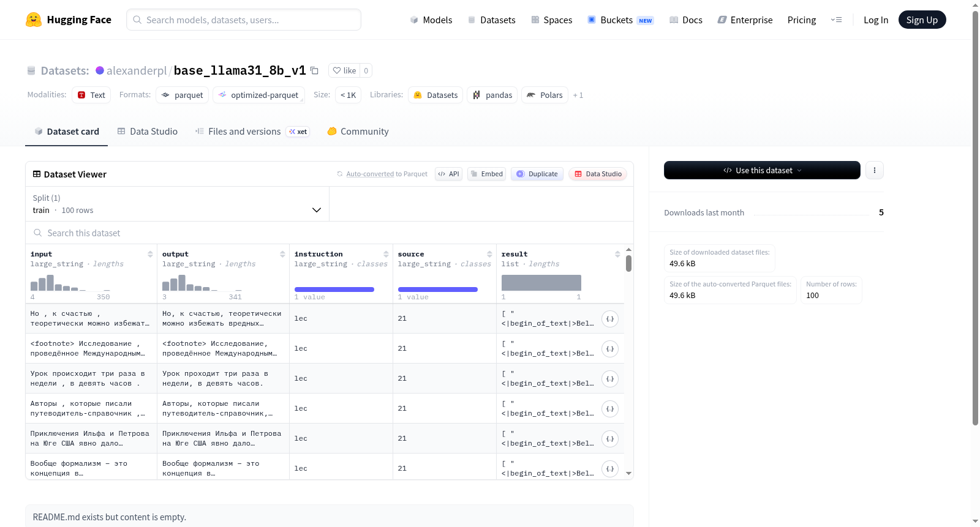Click the Duplicate button
The width and height of the screenshot is (980, 527).
537,174
